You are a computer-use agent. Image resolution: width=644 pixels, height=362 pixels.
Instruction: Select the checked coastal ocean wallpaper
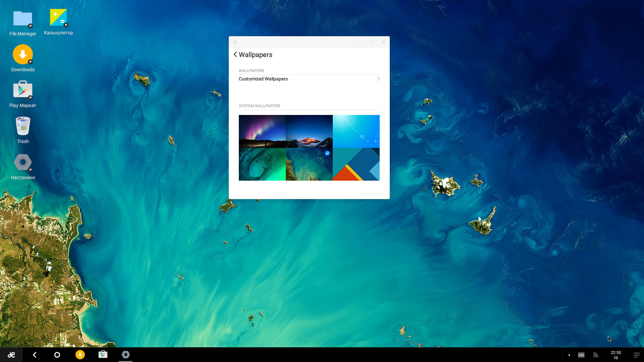tap(309, 164)
